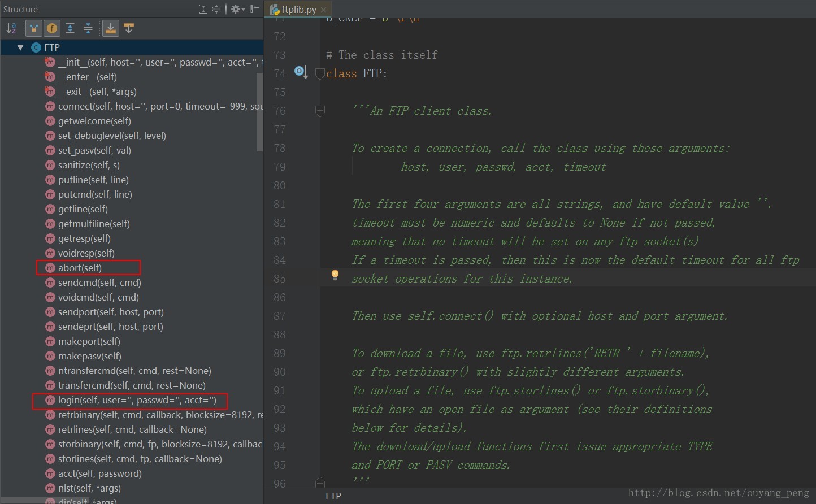816x504 pixels.
Task: Click the '# The class itself' comment
Action: pyautogui.click(x=382, y=55)
